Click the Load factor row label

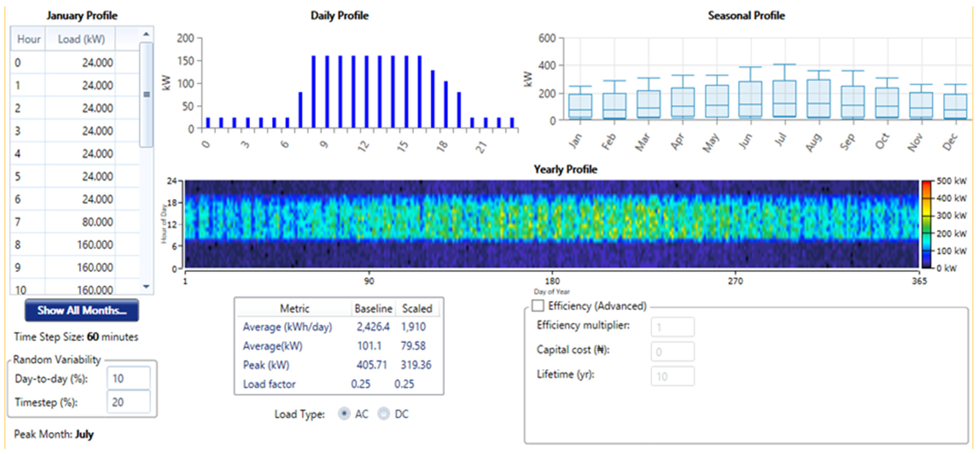point(269,384)
